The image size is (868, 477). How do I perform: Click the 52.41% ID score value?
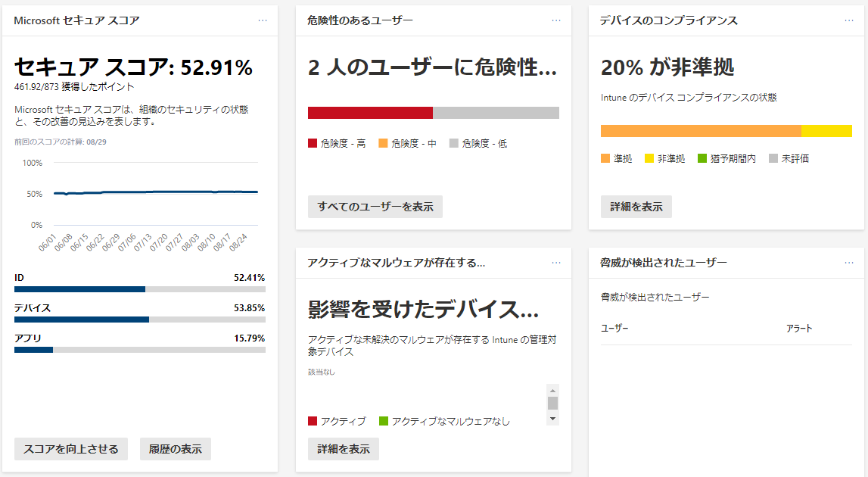click(x=249, y=278)
